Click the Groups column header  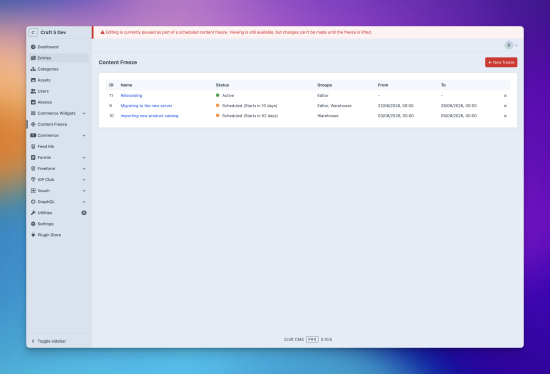(x=324, y=85)
